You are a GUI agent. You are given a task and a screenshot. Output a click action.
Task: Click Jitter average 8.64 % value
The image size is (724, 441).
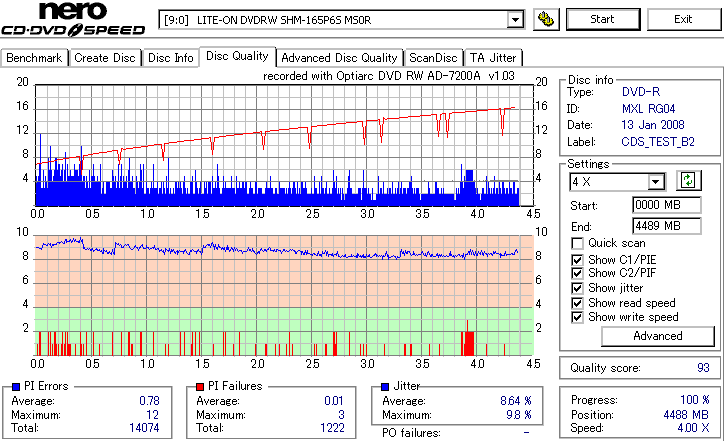click(x=516, y=401)
